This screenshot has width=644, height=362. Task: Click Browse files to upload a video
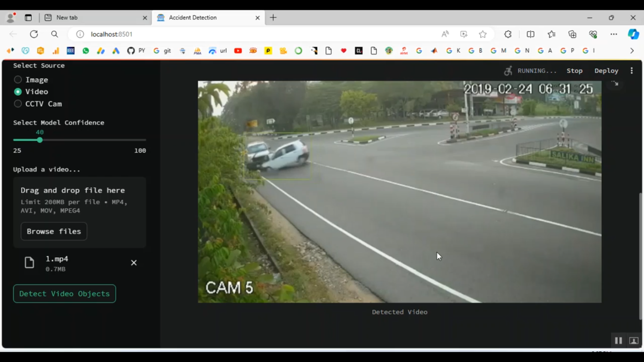[x=54, y=231]
